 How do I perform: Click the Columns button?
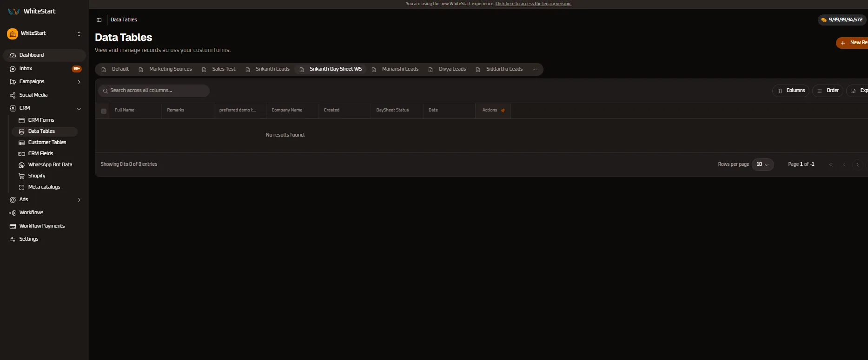(791, 91)
